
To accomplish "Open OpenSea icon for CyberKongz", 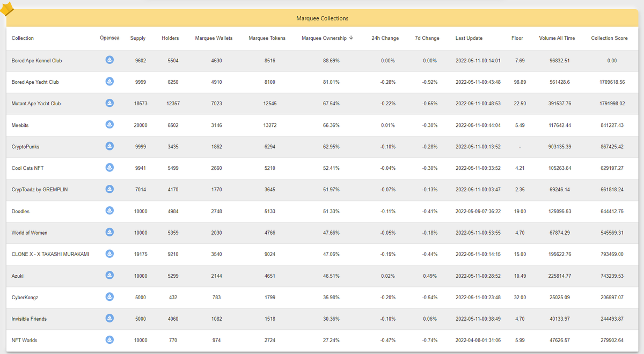I will tap(109, 296).
